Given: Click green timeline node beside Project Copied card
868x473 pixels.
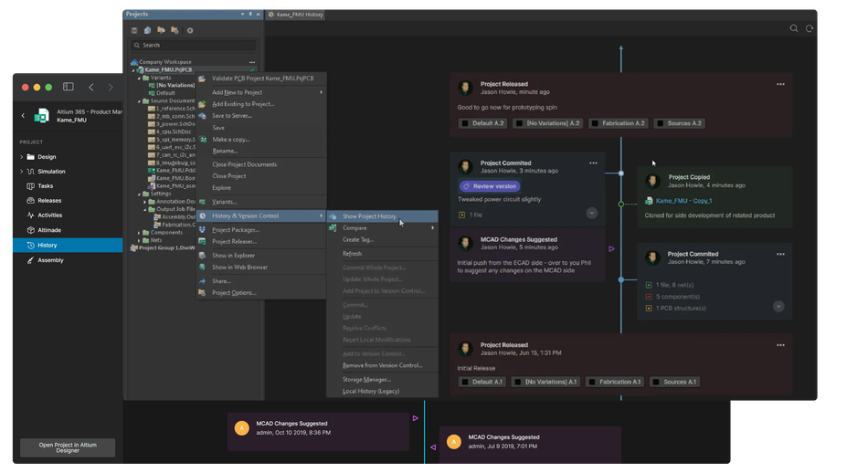Looking at the screenshot, I should (621, 205).
